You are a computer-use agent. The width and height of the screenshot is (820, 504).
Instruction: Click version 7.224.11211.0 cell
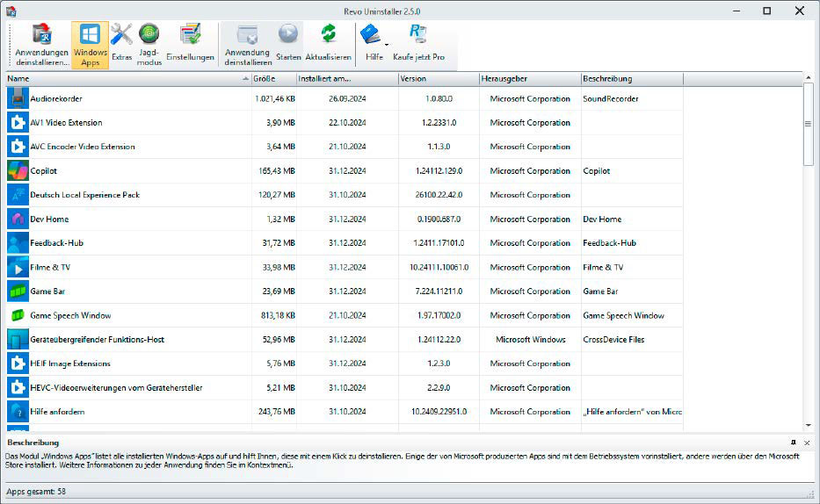439,291
